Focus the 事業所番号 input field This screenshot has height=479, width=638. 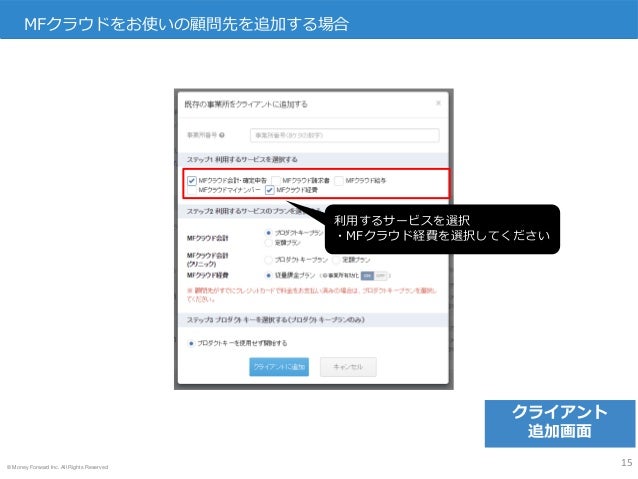345,135
